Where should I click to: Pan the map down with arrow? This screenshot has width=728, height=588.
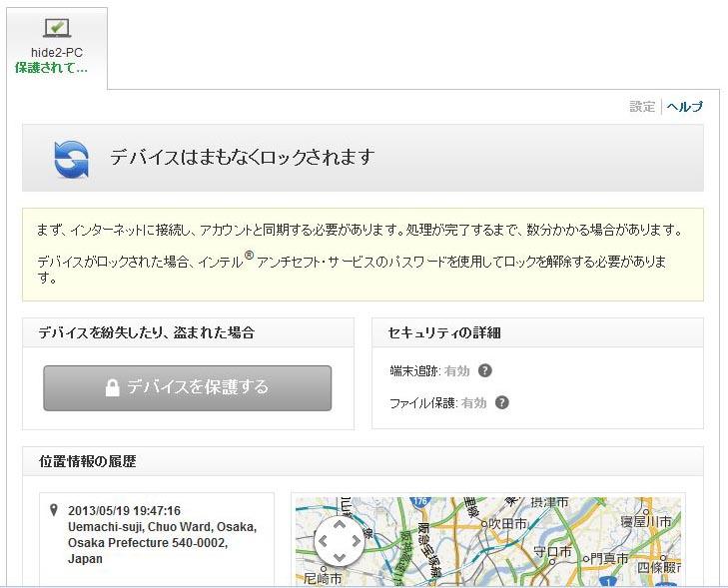click(340, 557)
